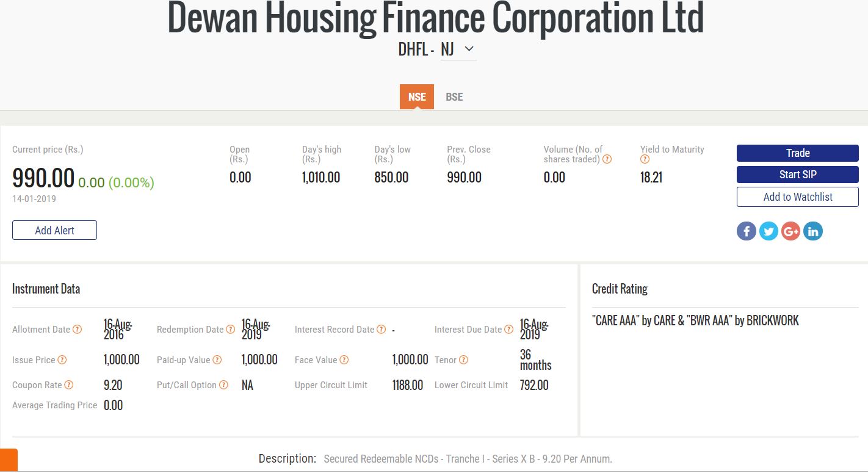Viewport: 868px width, 473px height.
Task: Switch to the BSE tab
Action: (454, 97)
